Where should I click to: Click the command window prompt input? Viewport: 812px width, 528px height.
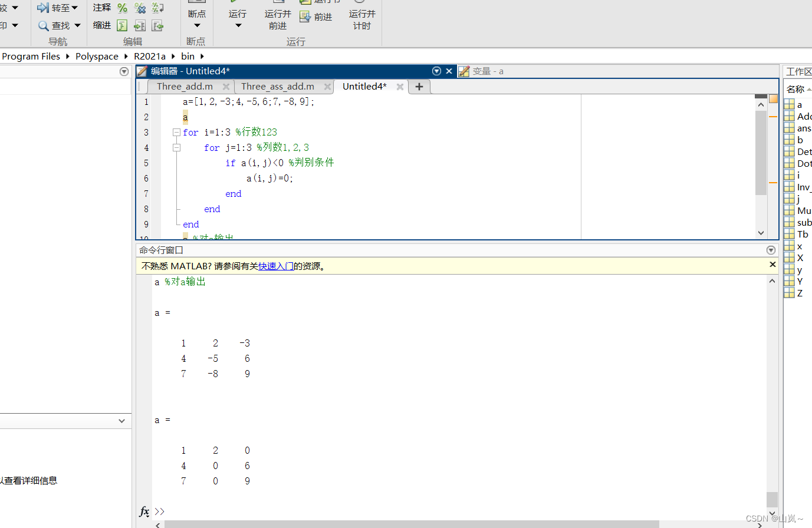460,511
